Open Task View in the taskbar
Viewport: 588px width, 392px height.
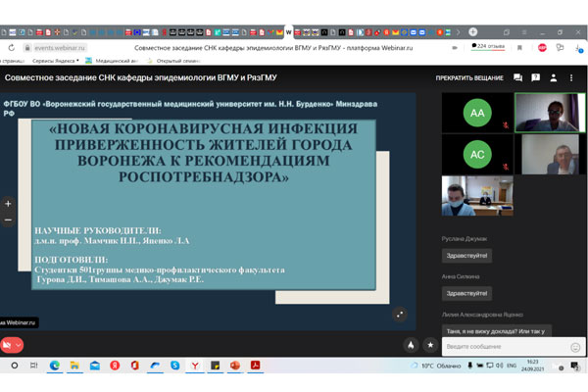tap(33, 366)
